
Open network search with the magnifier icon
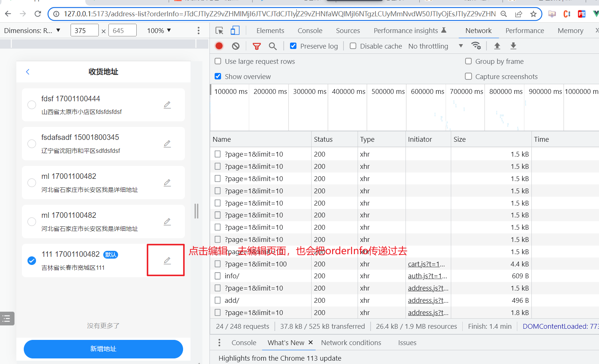[x=273, y=46]
